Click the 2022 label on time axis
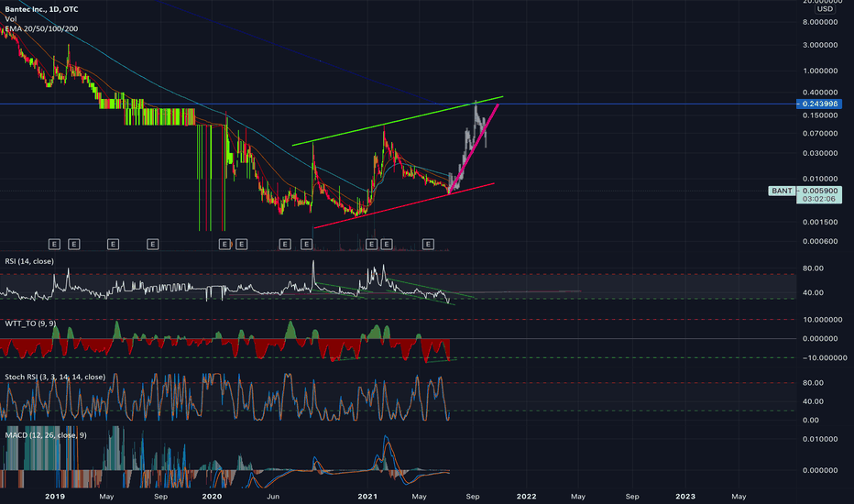This screenshot has height=504, width=854. tap(526, 497)
